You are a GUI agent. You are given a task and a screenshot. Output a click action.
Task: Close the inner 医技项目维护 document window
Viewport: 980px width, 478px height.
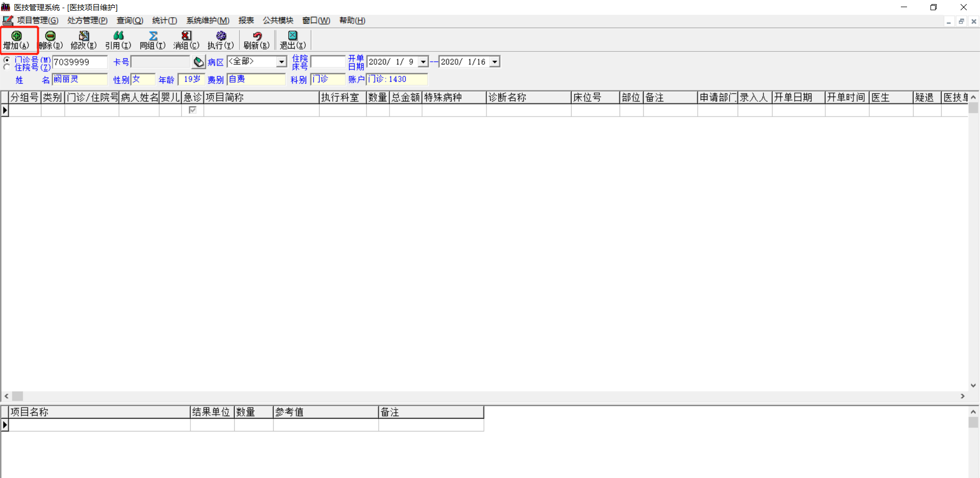coord(973,21)
